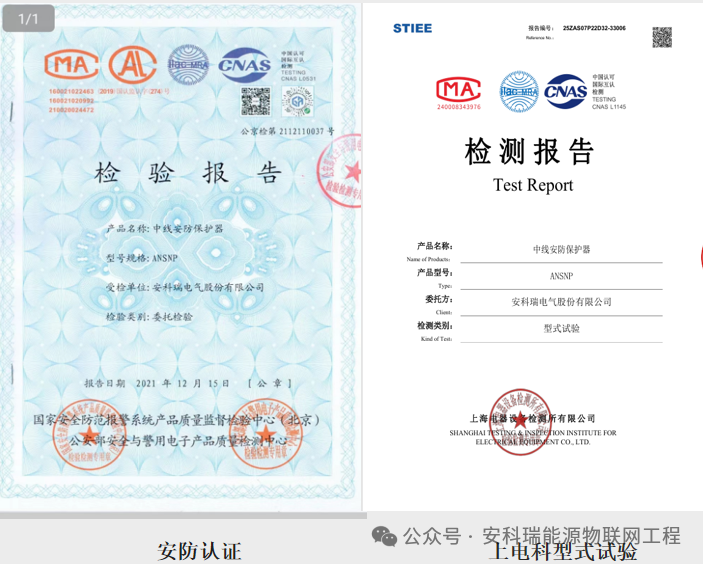
Task: Click the black QR code on left certificate
Action: coord(255,101)
